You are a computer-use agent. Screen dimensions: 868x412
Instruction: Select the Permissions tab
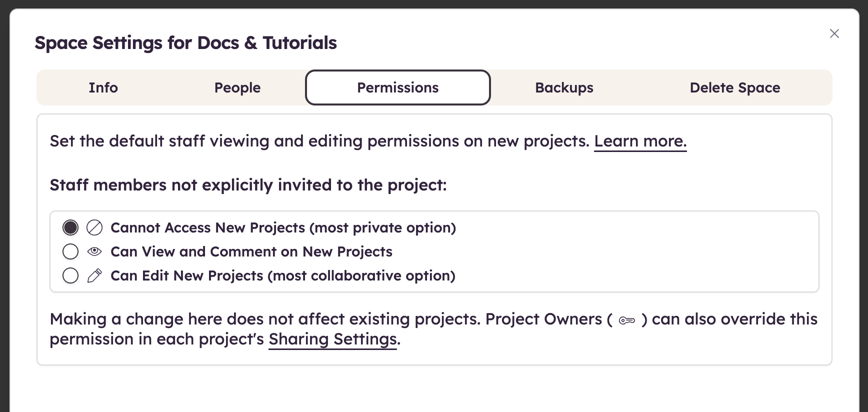pos(398,87)
